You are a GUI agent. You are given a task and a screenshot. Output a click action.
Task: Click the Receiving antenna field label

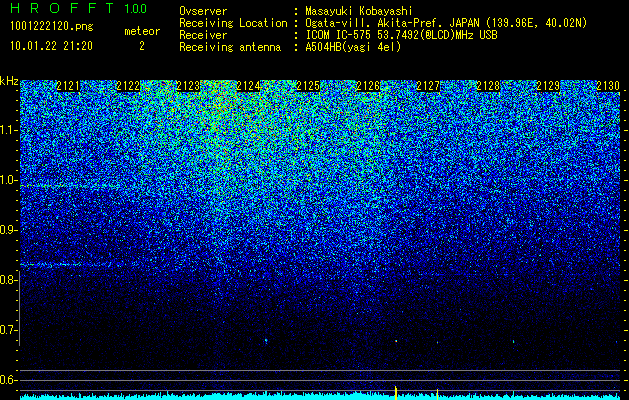(230, 47)
